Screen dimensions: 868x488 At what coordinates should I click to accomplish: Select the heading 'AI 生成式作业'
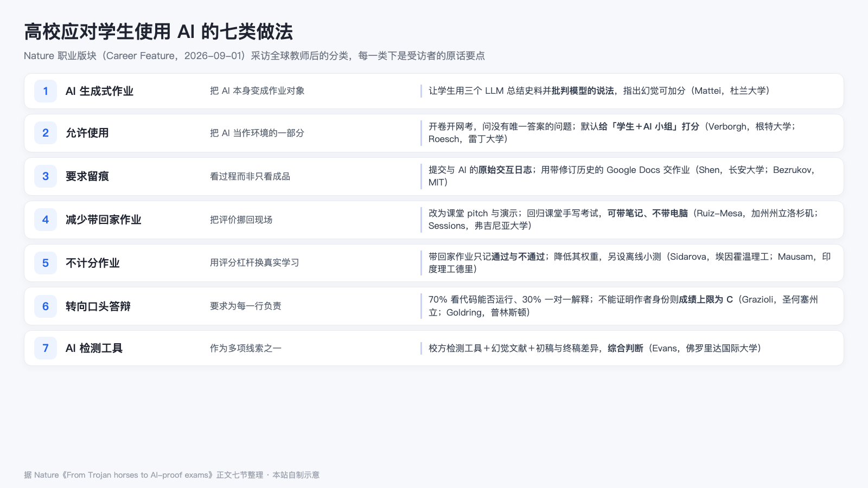(x=99, y=91)
